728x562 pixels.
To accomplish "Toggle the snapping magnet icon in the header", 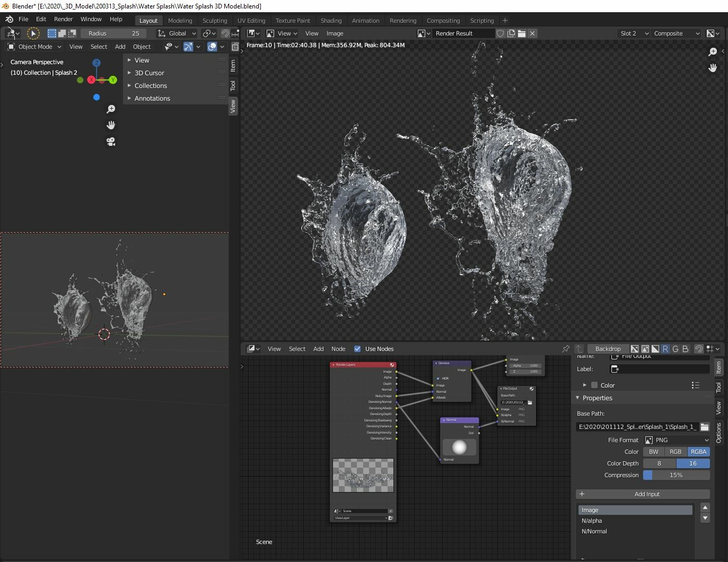I will (x=225, y=33).
